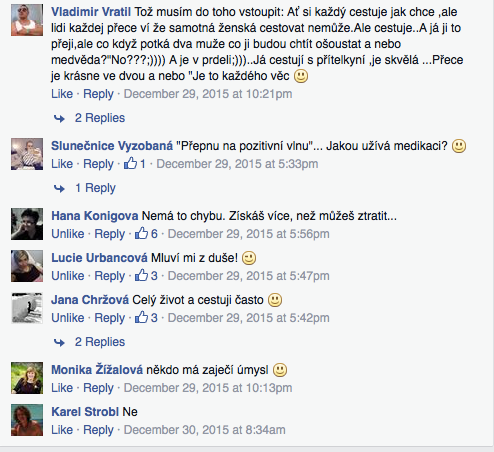The image size is (494, 452).
Task: Open Karel Strobl's profile name link
Action: pyautogui.click(x=85, y=412)
